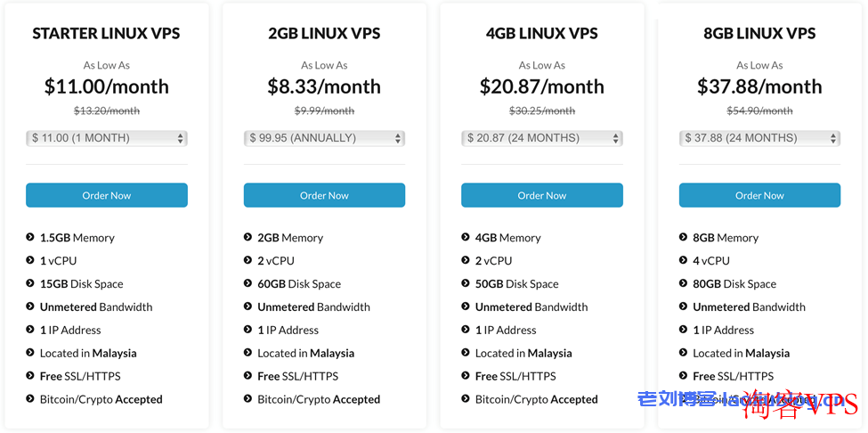Click the STARTER LINUX VPS heading
This screenshot has width=868, height=433.
click(x=106, y=34)
